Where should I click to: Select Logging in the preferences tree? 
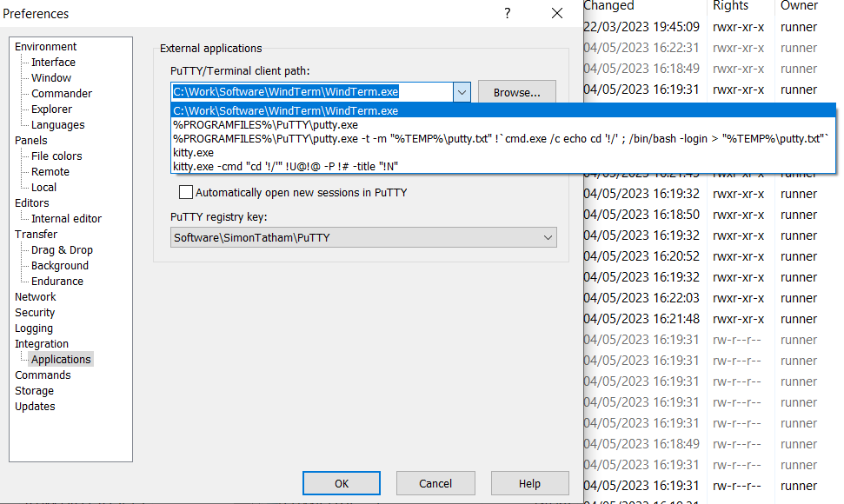pos(33,328)
